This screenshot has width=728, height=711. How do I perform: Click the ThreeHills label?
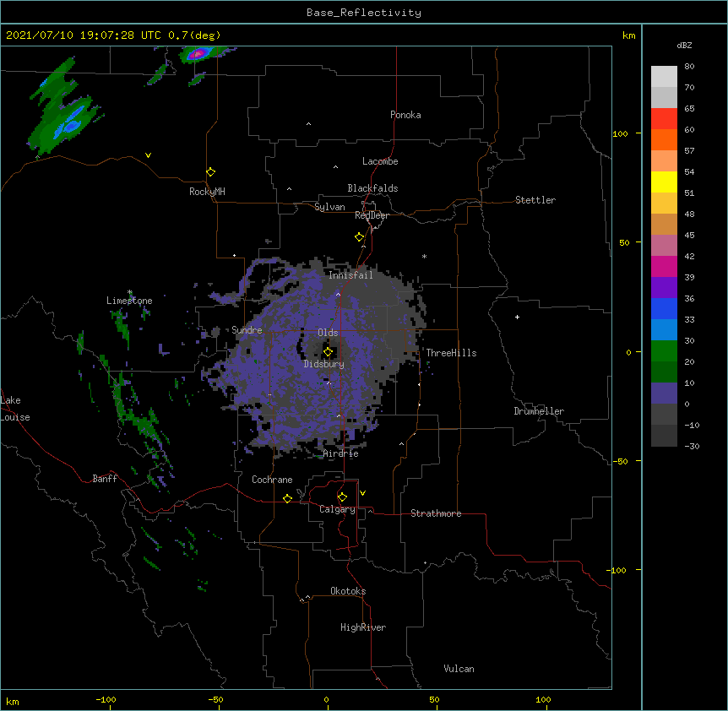(451, 353)
